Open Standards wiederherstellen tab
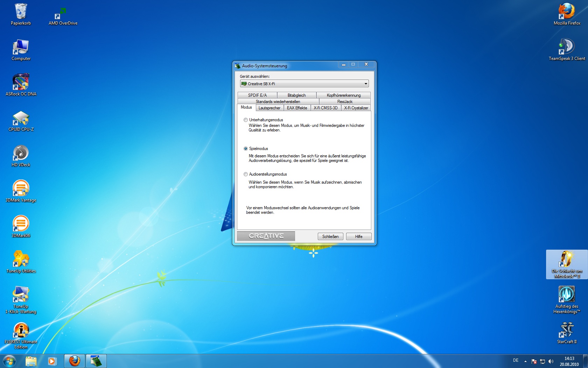 [278, 102]
